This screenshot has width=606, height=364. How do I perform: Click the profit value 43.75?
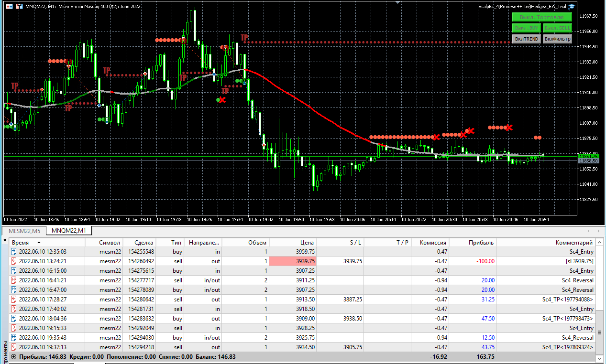click(x=488, y=347)
